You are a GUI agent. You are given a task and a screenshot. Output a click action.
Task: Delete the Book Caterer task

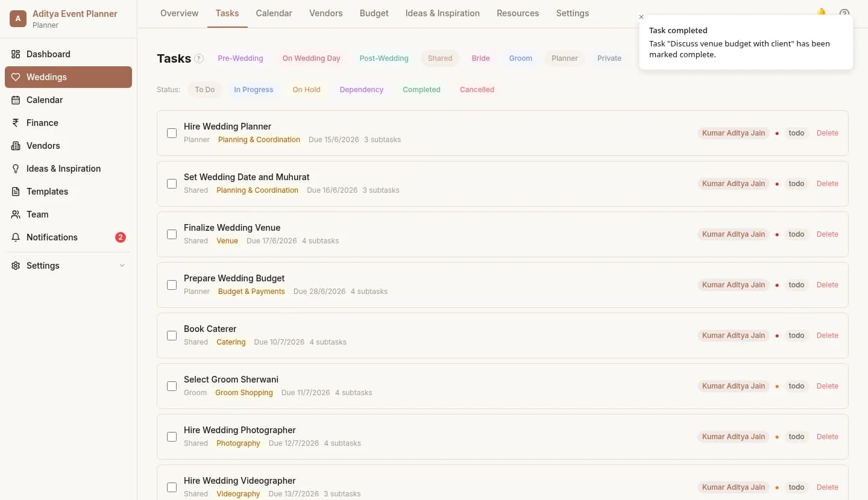pos(827,336)
